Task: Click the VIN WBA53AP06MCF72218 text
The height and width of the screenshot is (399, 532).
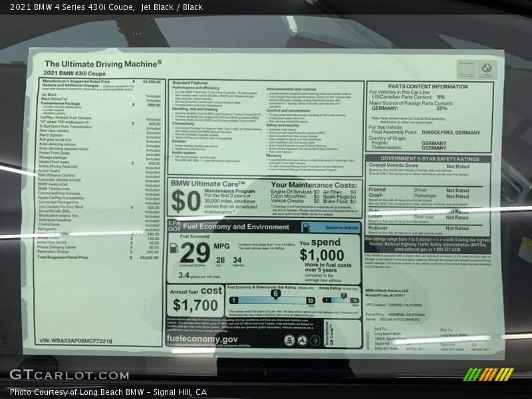Action: 76,341
